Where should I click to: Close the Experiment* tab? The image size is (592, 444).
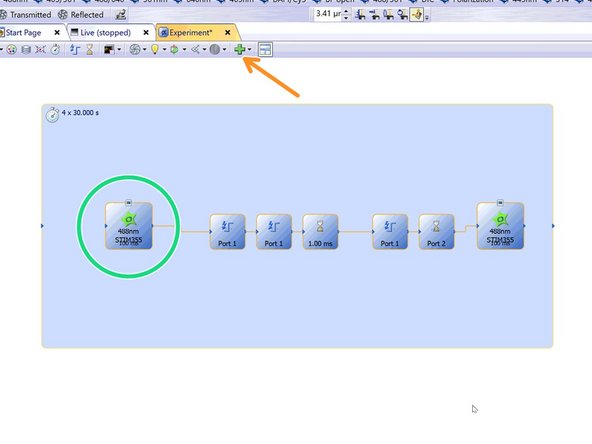tap(227, 33)
